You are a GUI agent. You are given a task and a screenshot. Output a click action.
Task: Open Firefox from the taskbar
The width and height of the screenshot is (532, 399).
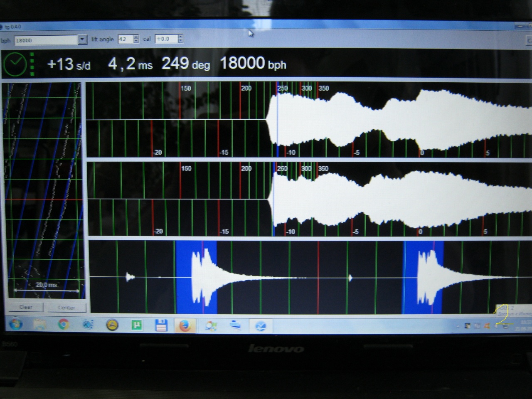click(x=185, y=325)
